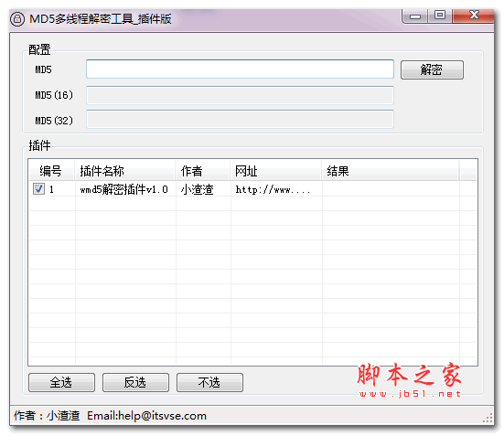The height and width of the screenshot is (436, 504).
Task: Click the 网址 column header
Action: [x=276, y=171]
